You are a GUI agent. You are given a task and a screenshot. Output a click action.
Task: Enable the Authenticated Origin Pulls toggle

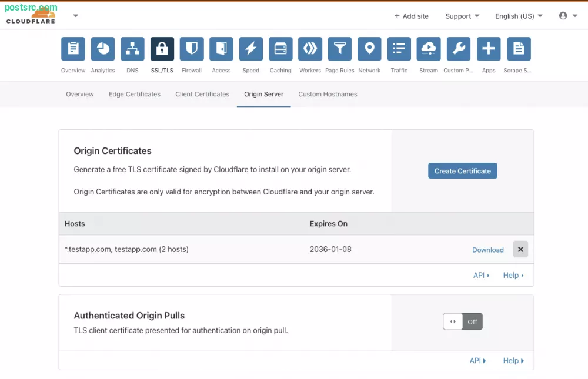point(463,321)
